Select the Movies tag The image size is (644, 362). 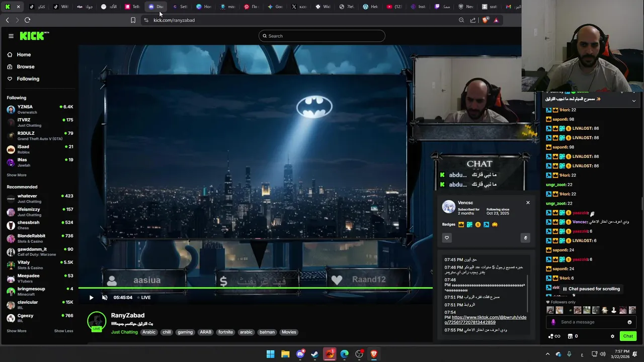pos(289,332)
